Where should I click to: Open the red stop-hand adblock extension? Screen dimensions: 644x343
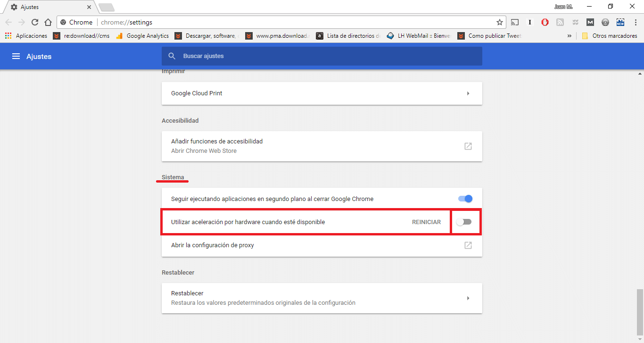coord(545,22)
